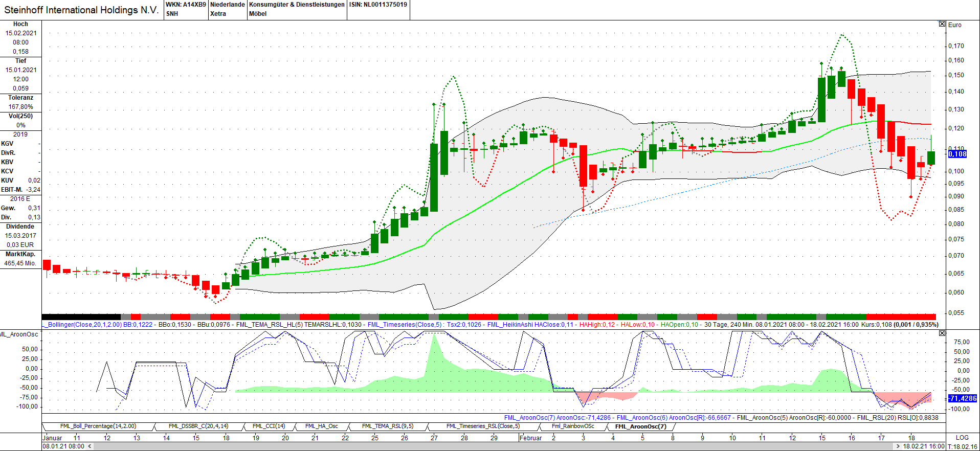Click the Niederlande country label

228,5
